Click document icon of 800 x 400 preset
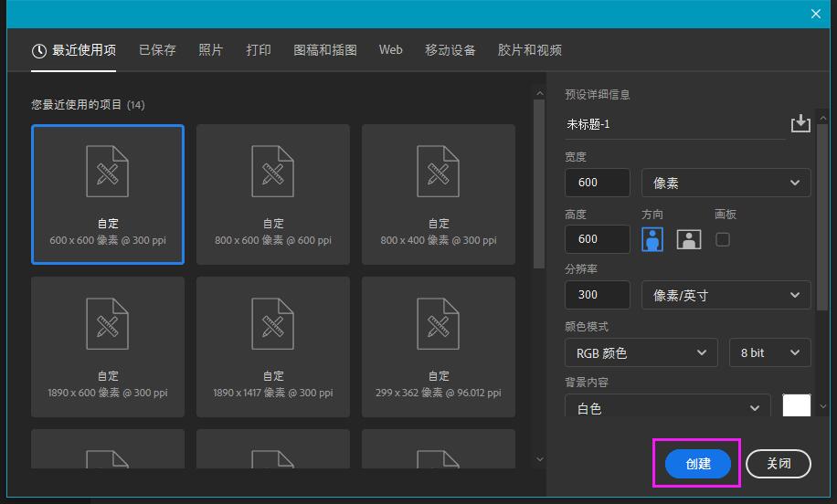This screenshot has height=504, width=837. coord(439,172)
